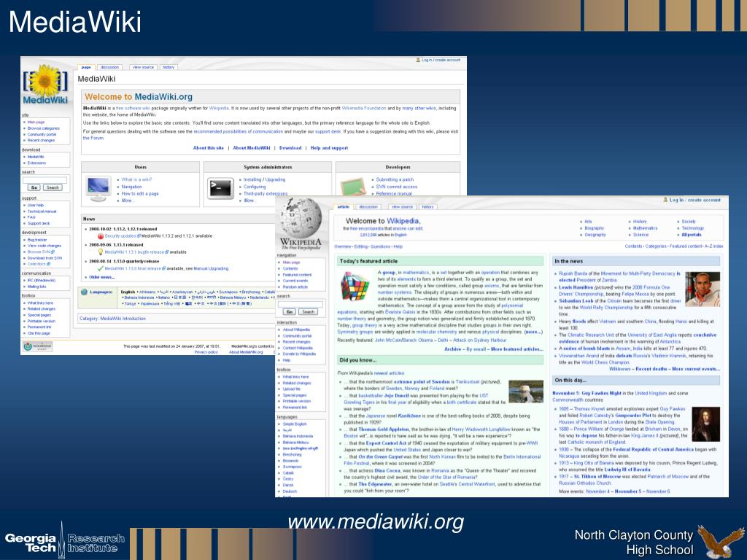747x560 pixels.
Task: Click the MediaWiki sunflower logo
Action: tap(45, 85)
